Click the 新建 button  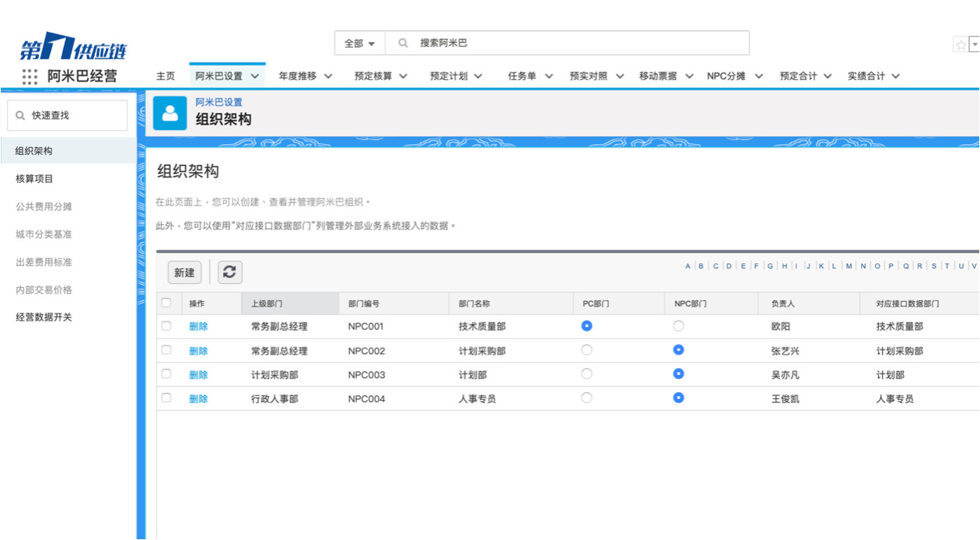click(184, 272)
